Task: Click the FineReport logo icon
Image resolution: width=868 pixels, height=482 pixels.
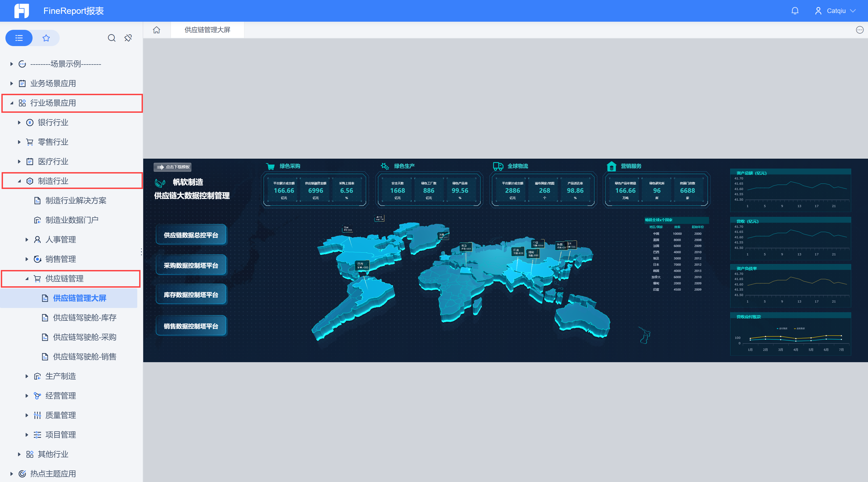Action: (x=22, y=11)
